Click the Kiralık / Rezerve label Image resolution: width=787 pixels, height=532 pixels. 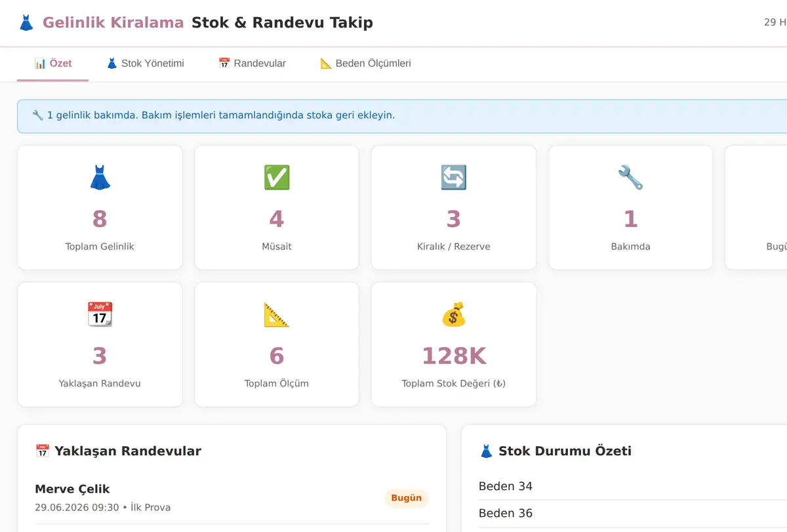(x=454, y=247)
